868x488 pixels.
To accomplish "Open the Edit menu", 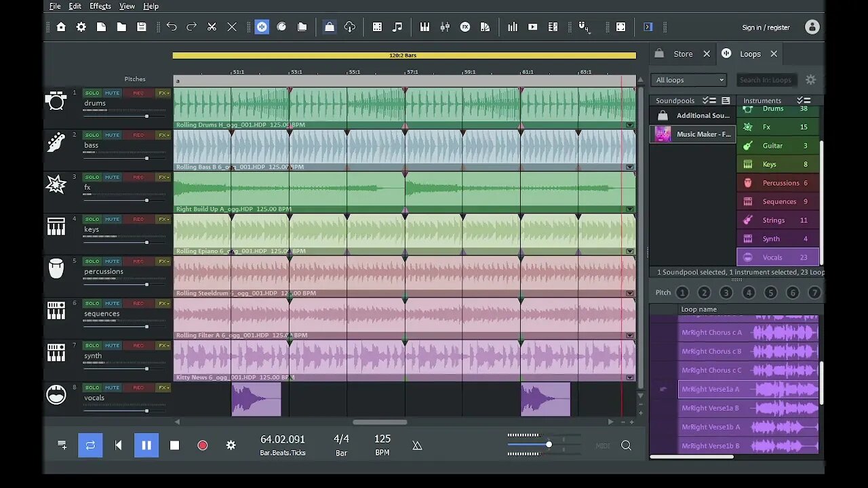I will (75, 6).
